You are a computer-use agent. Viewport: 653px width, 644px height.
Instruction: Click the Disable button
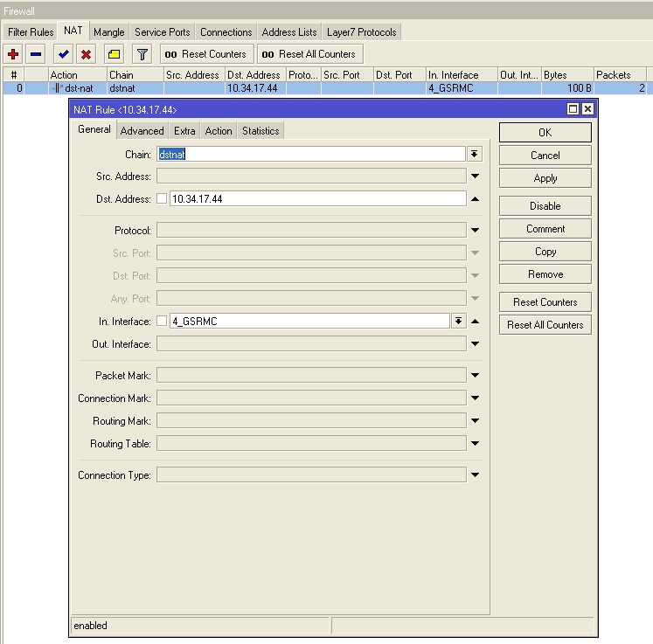[x=545, y=205]
